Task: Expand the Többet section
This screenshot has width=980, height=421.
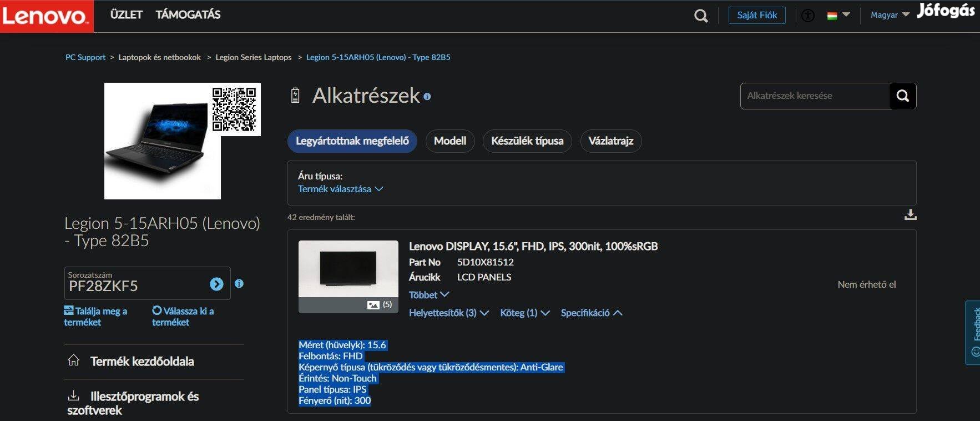Action: (428, 295)
